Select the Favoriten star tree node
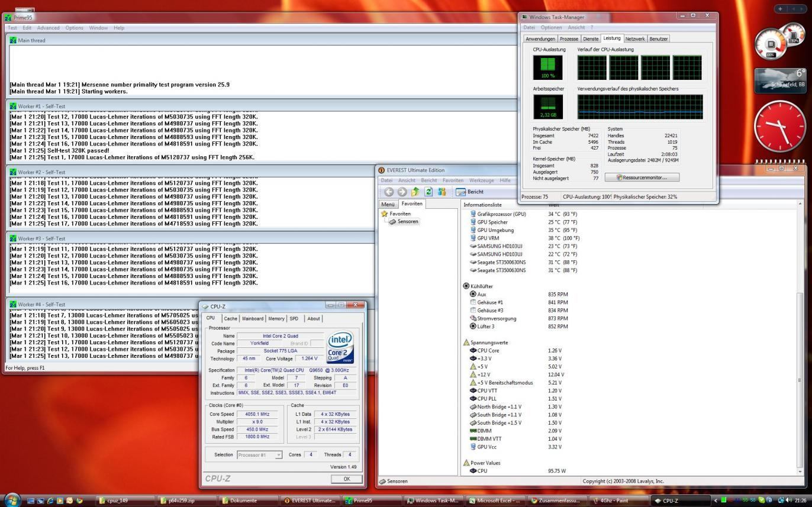 396,214
